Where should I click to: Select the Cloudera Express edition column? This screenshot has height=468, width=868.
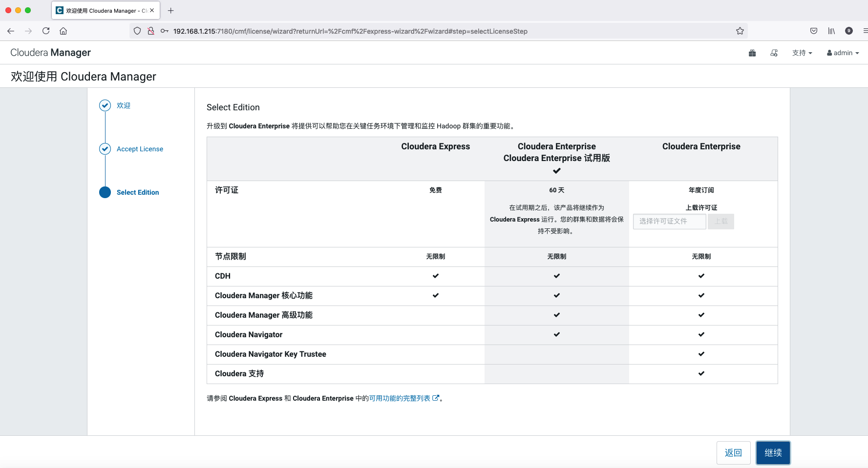[x=436, y=146]
